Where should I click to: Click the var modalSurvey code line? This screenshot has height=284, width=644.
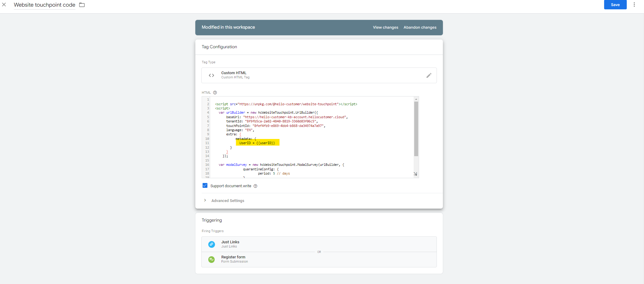281,165
